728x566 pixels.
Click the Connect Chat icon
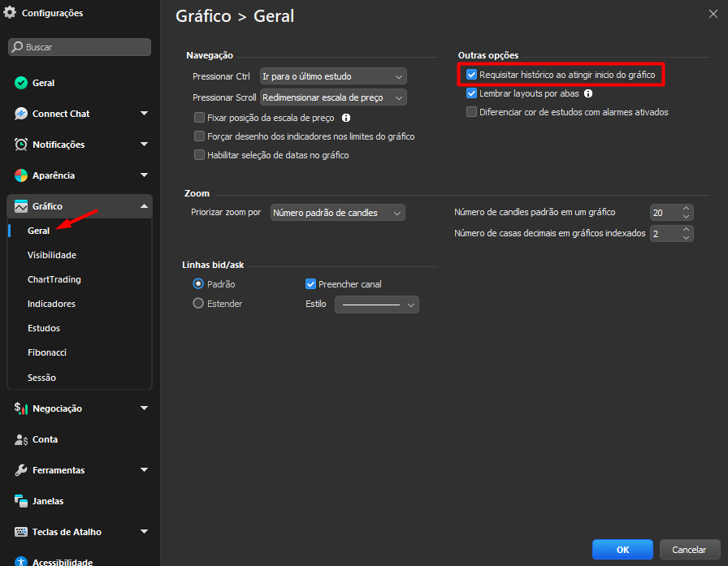pos(21,114)
